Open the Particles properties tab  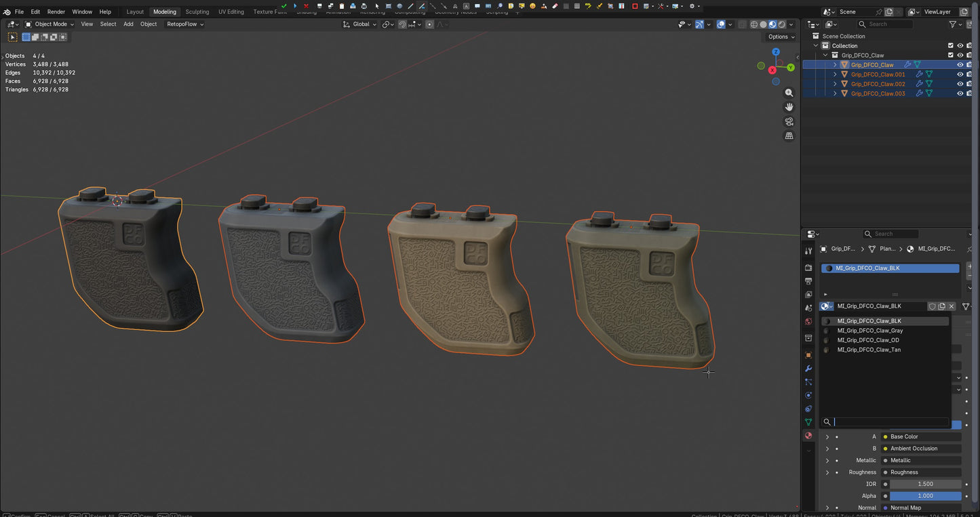(808, 382)
